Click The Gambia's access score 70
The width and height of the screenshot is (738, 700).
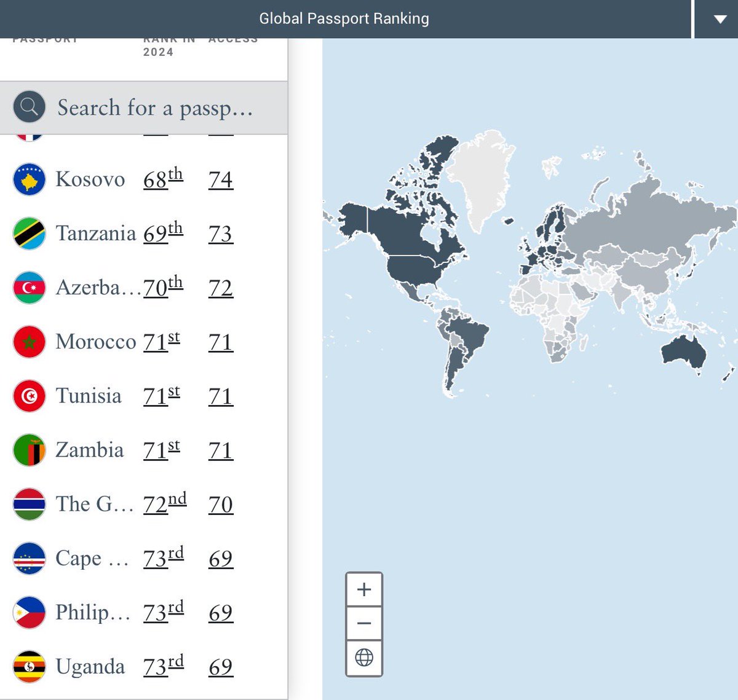[x=221, y=504]
